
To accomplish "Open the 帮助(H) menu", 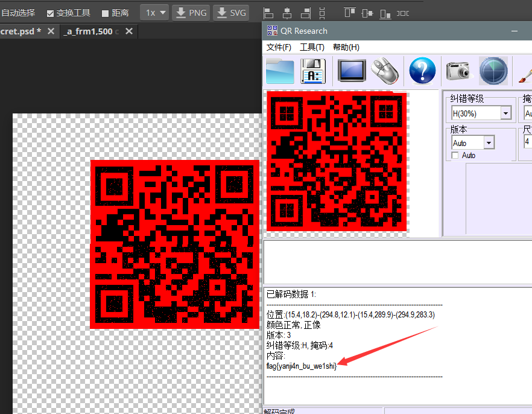I will 346,47.
